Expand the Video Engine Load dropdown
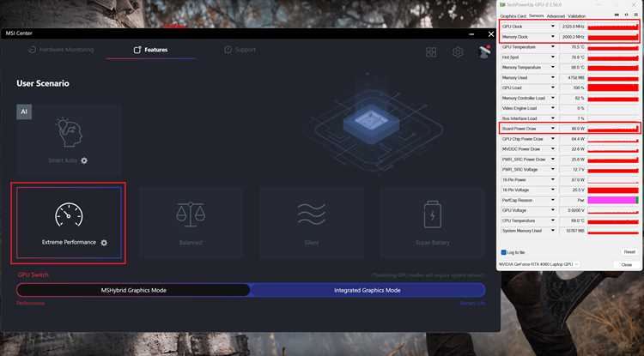This screenshot has height=356, width=644. pos(553,108)
